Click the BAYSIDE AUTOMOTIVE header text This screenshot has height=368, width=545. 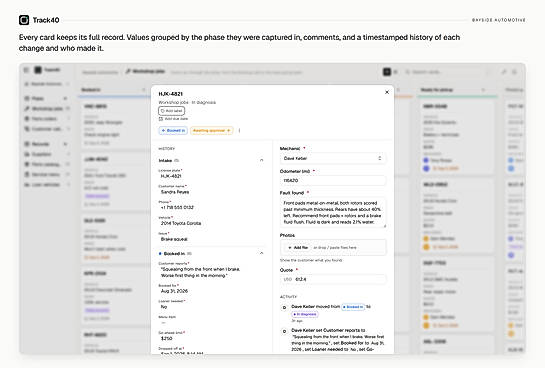tap(498, 20)
